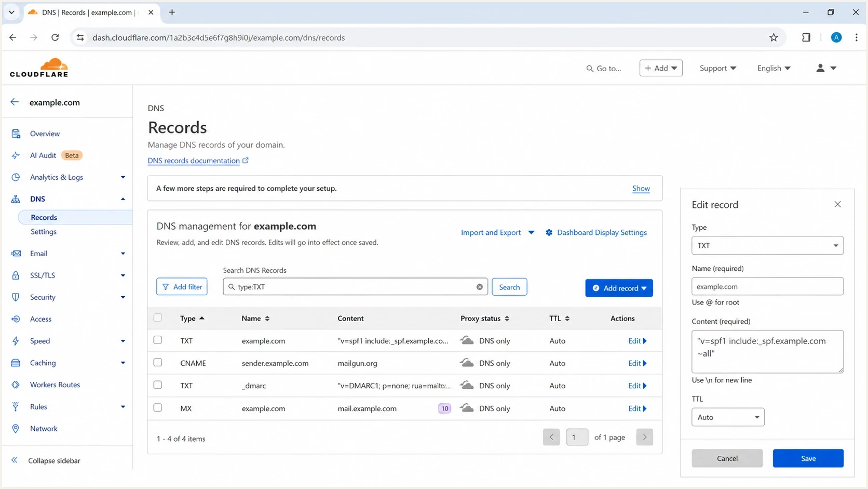Open the Go to... search
The width and height of the screenshot is (868, 489).
click(x=604, y=68)
